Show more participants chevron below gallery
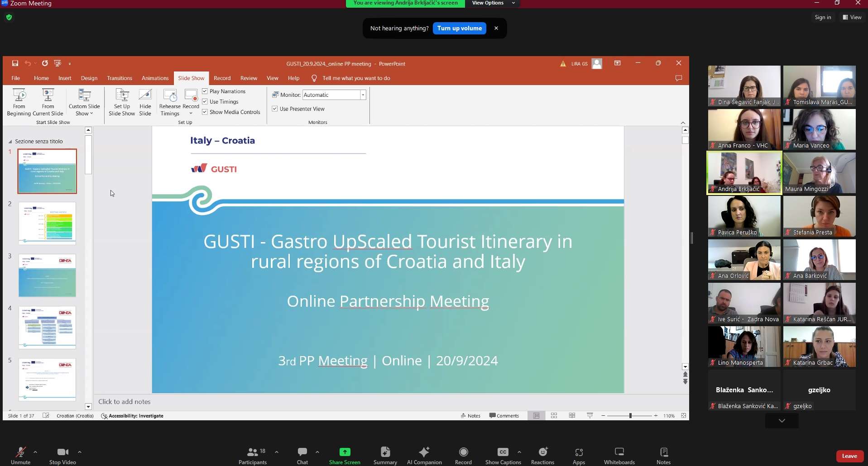This screenshot has width=868, height=466. pyautogui.click(x=782, y=421)
